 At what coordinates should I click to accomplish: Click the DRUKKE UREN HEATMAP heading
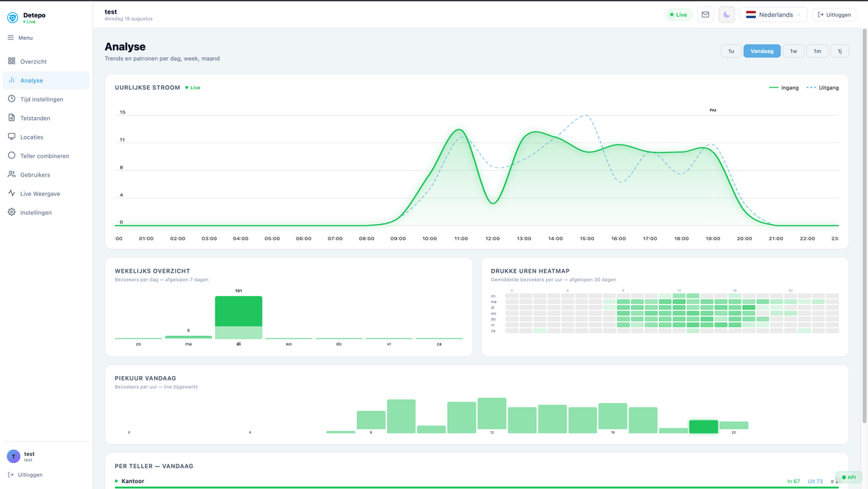coord(530,271)
